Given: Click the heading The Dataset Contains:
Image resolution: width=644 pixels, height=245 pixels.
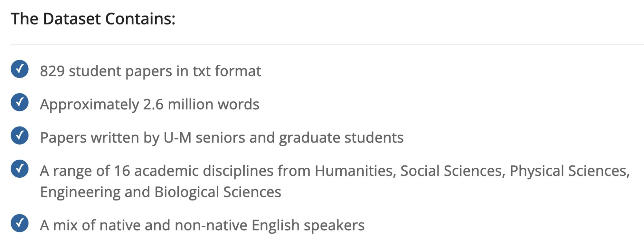Looking at the screenshot, I should 93,19.
